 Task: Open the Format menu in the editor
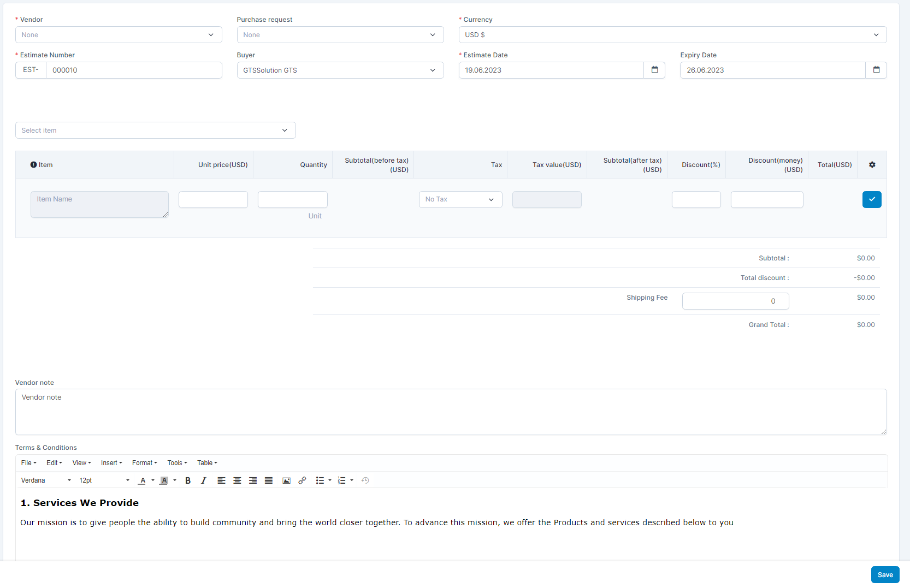(x=144, y=463)
